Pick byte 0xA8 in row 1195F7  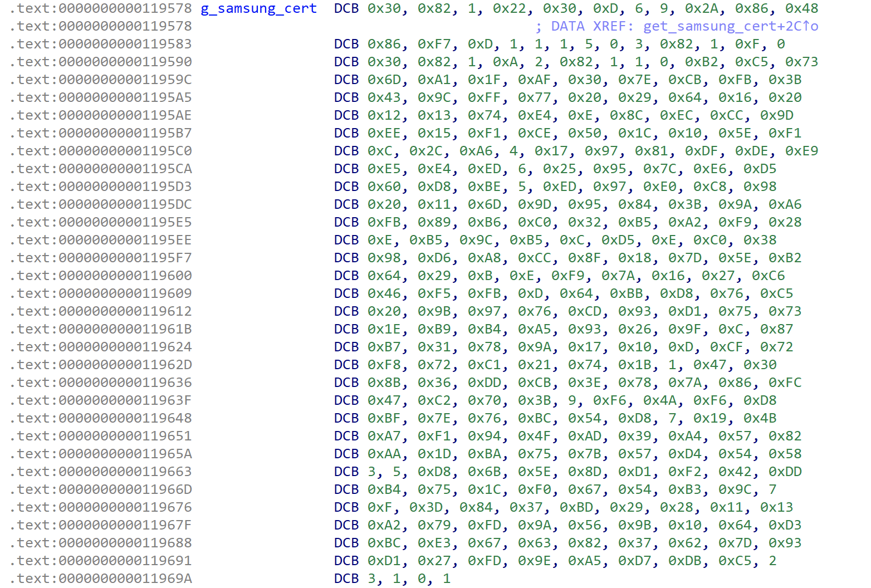(485, 258)
